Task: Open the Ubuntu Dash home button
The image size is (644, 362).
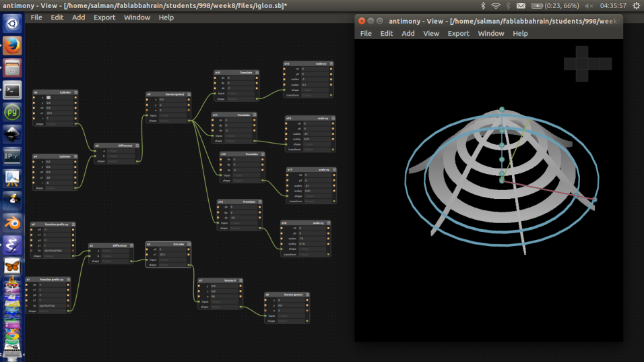Action: [x=12, y=24]
